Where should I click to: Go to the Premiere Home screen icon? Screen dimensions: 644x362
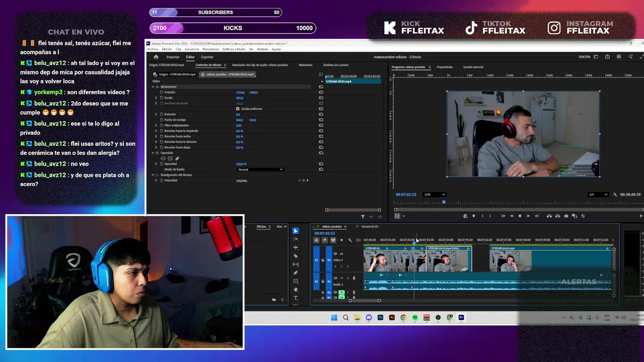(x=156, y=57)
